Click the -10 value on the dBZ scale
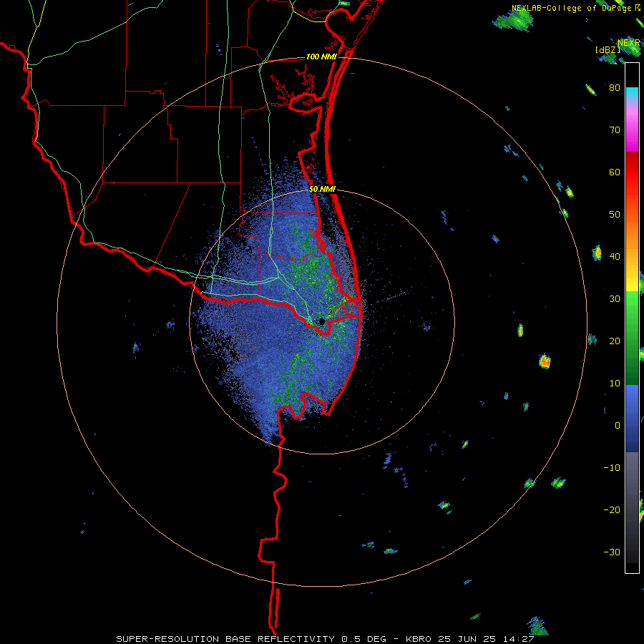Viewport: 644px width, 644px height. [x=612, y=467]
